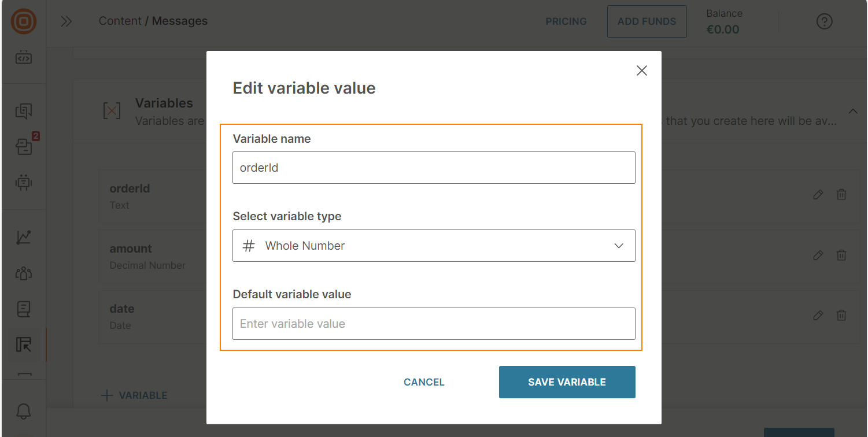The height and width of the screenshot is (437, 868).
Task: Click the Content breadcrumb link
Action: [120, 21]
